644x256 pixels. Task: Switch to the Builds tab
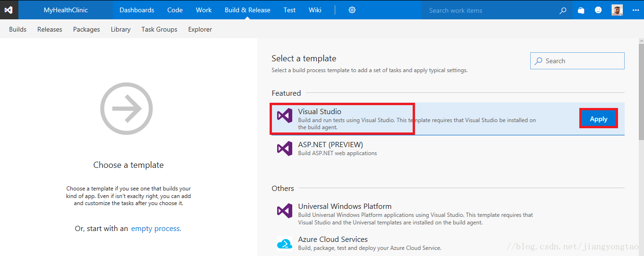(18, 29)
